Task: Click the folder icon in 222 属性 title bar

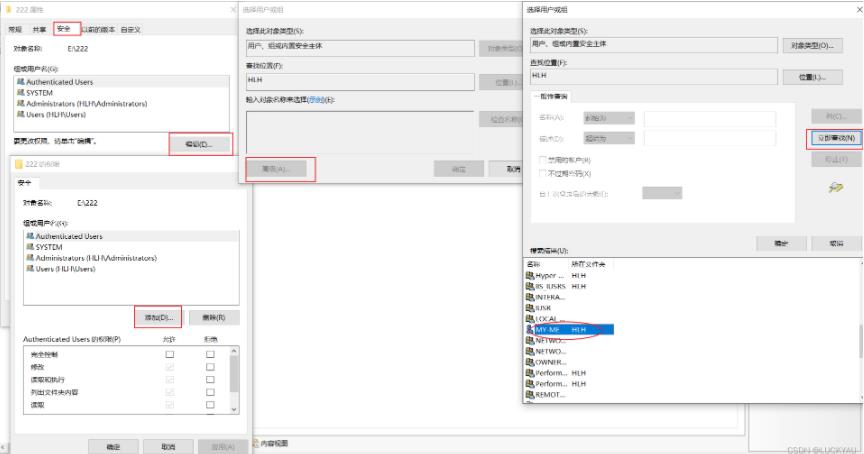Action: click(x=8, y=10)
